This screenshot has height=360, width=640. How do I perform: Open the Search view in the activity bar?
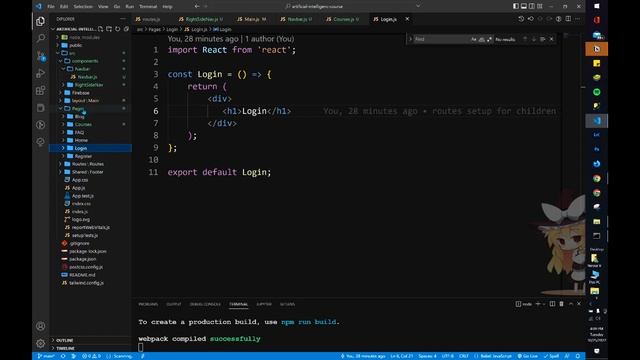[x=40, y=39]
